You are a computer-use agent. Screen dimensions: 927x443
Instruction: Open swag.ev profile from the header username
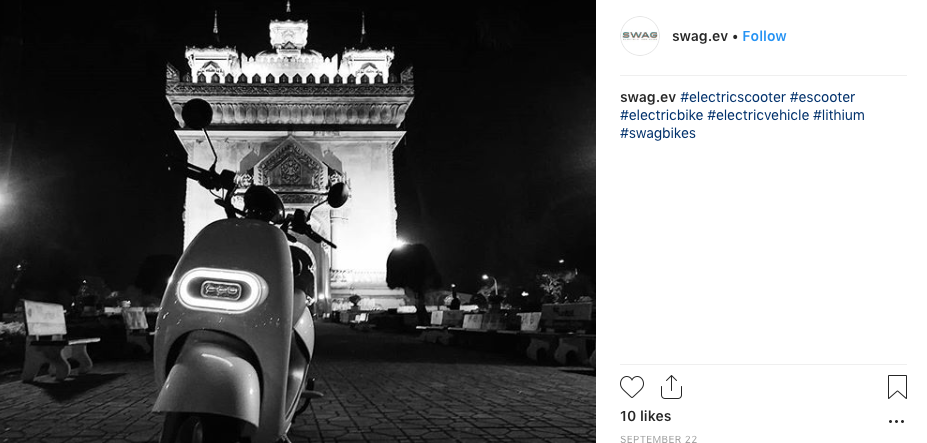tap(700, 36)
